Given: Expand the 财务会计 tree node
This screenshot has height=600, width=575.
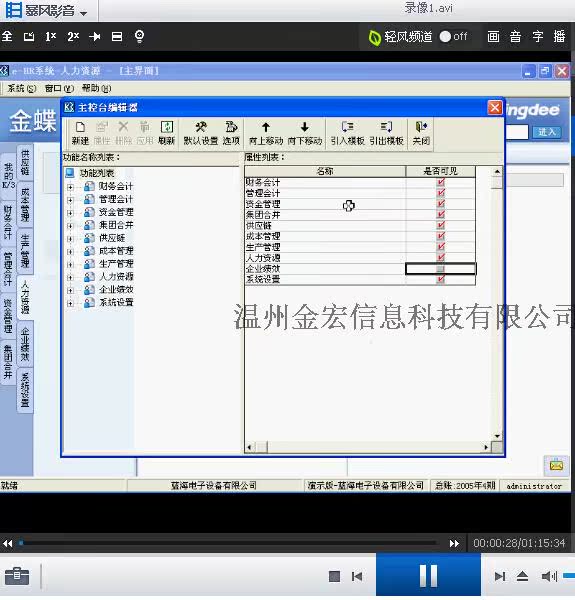Looking at the screenshot, I should tap(70, 187).
